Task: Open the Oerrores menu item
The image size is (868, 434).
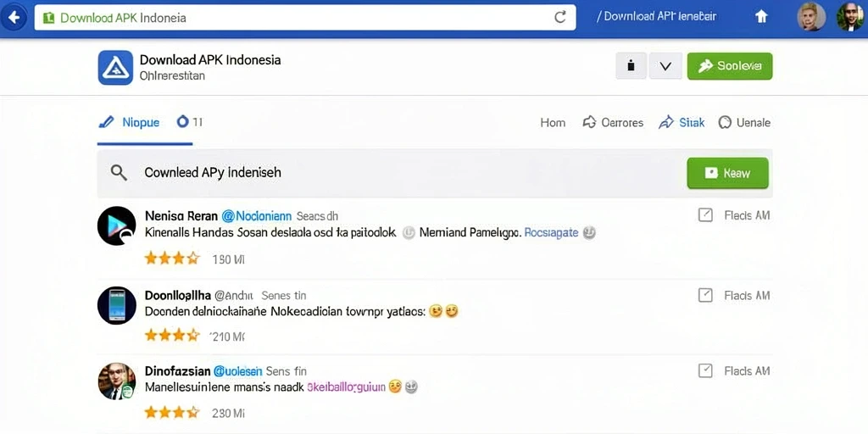Action: [x=614, y=123]
